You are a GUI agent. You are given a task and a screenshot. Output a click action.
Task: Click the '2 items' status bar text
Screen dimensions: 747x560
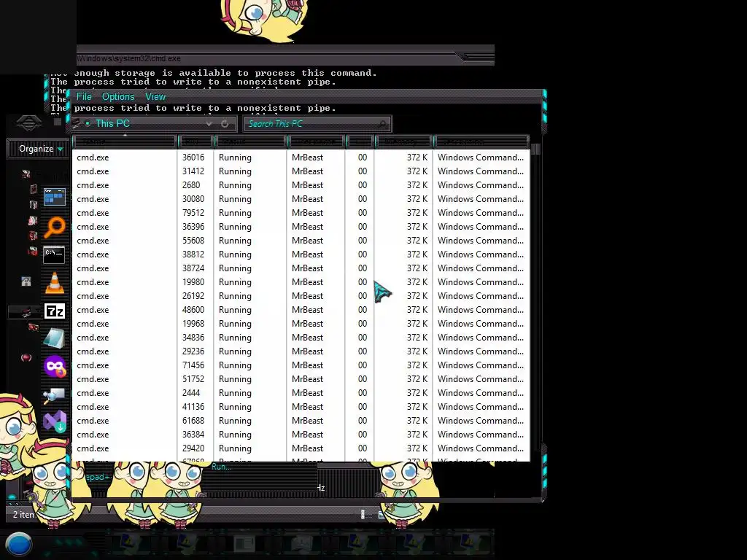pos(23,515)
